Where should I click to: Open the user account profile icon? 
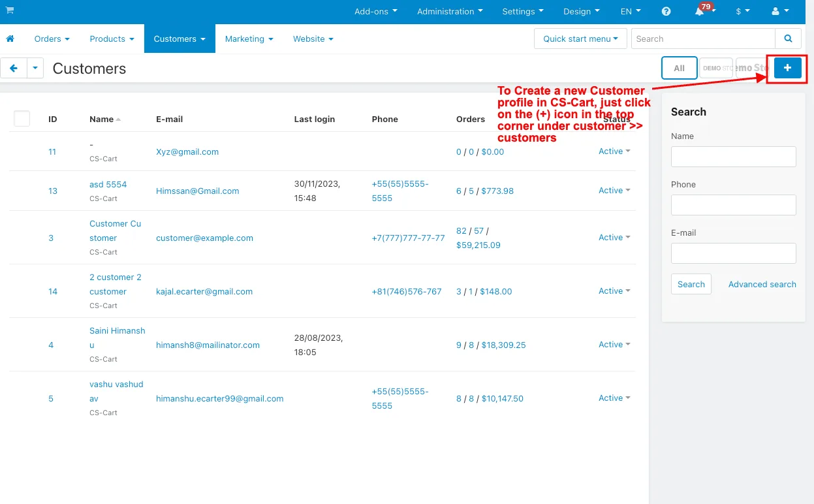(780, 11)
